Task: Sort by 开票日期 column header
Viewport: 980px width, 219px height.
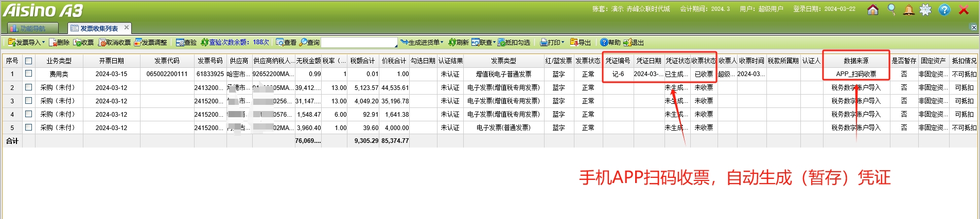Action: (111, 61)
